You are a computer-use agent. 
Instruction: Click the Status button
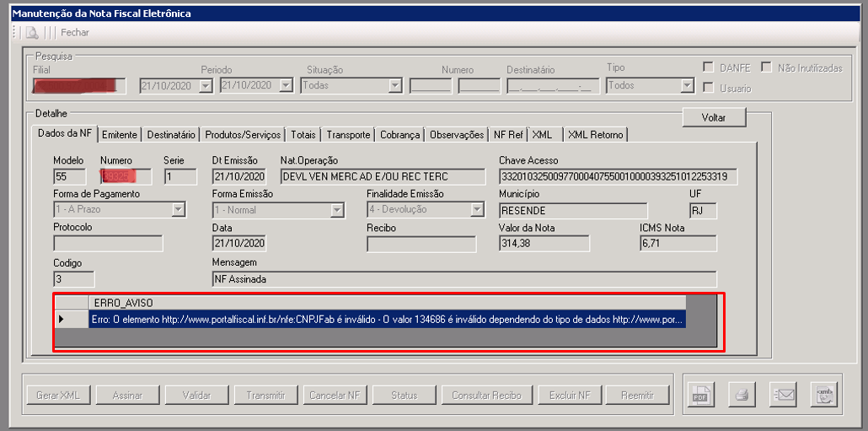(x=405, y=396)
